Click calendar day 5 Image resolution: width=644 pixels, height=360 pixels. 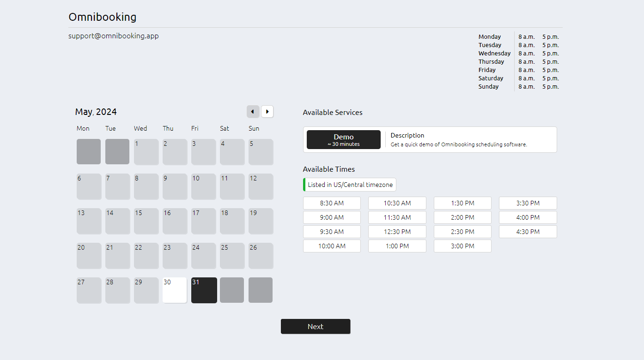tap(261, 152)
